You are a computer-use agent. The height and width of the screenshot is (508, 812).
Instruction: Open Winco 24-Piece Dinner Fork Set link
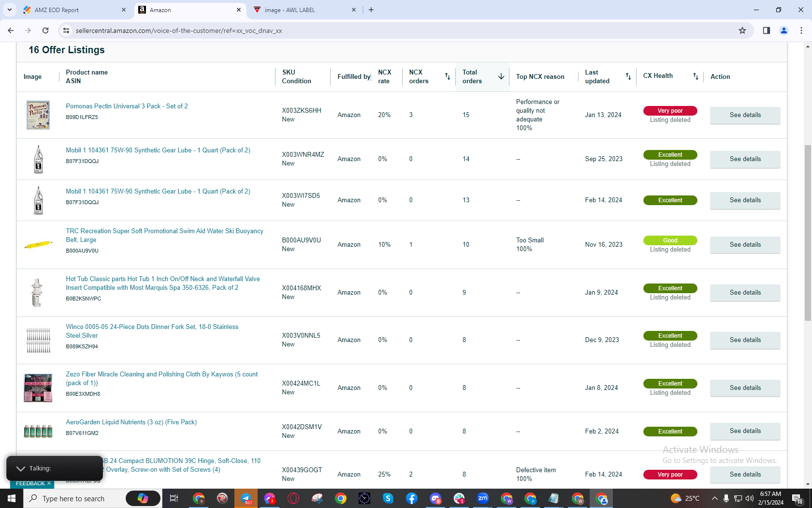(152, 331)
